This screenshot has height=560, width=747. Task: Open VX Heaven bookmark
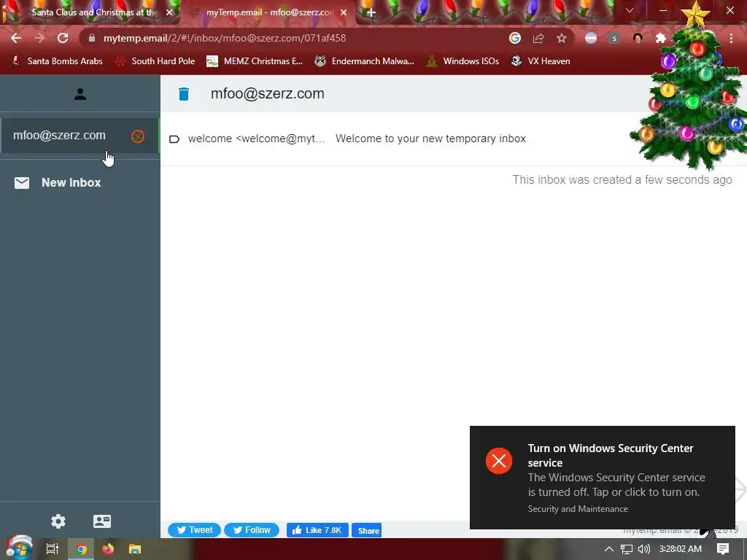[541, 61]
